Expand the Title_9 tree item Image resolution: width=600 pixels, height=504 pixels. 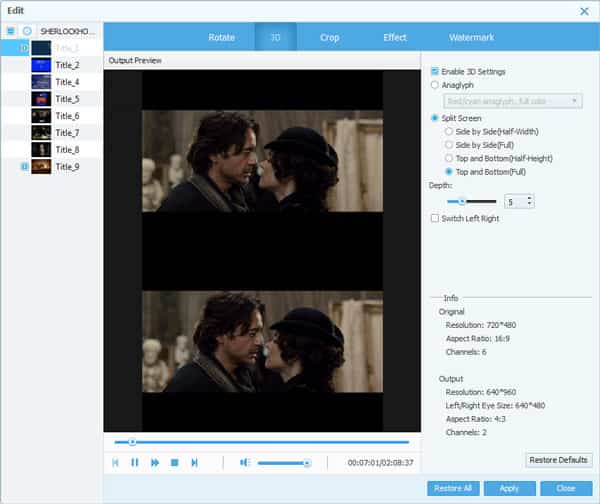[24, 166]
